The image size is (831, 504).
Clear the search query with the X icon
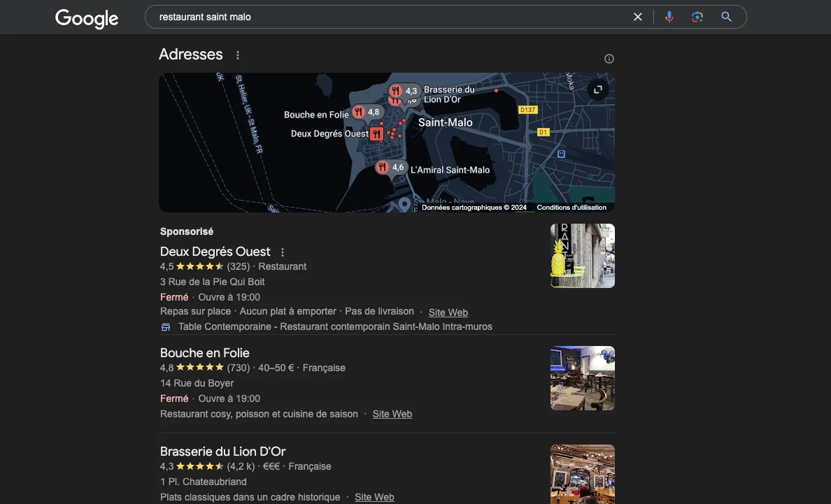point(638,17)
